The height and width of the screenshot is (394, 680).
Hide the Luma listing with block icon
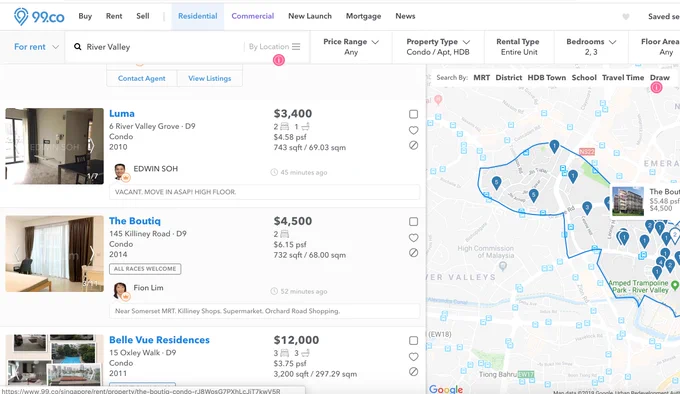[x=414, y=145]
